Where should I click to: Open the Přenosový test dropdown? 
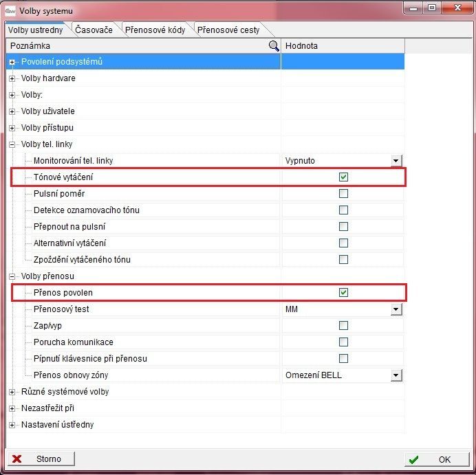tap(396, 309)
